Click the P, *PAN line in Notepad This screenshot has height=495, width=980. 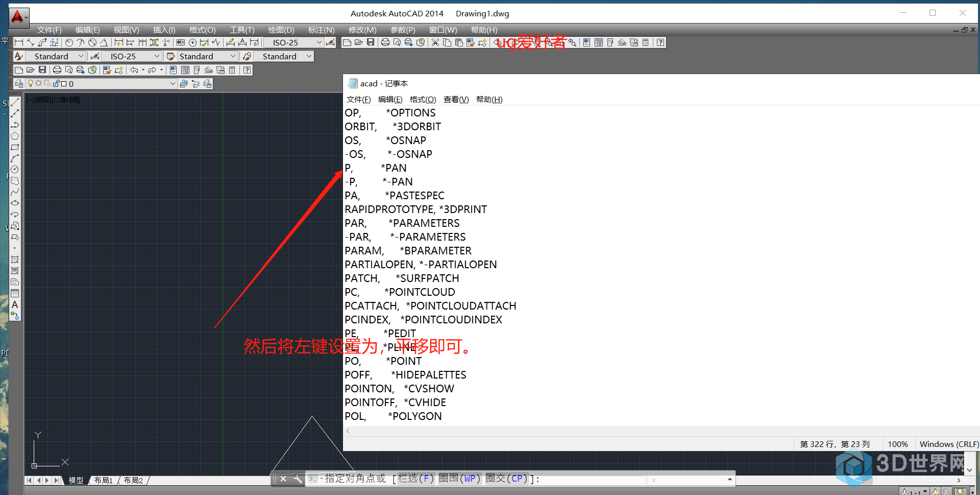point(376,168)
